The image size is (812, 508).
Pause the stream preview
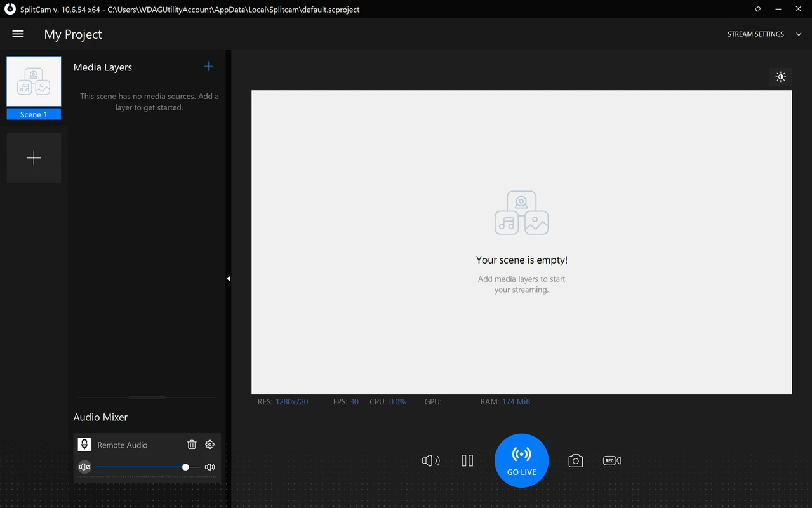click(467, 460)
